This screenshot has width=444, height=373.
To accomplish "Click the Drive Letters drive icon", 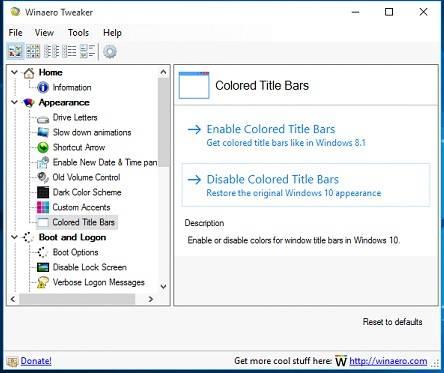I will [x=43, y=119].
